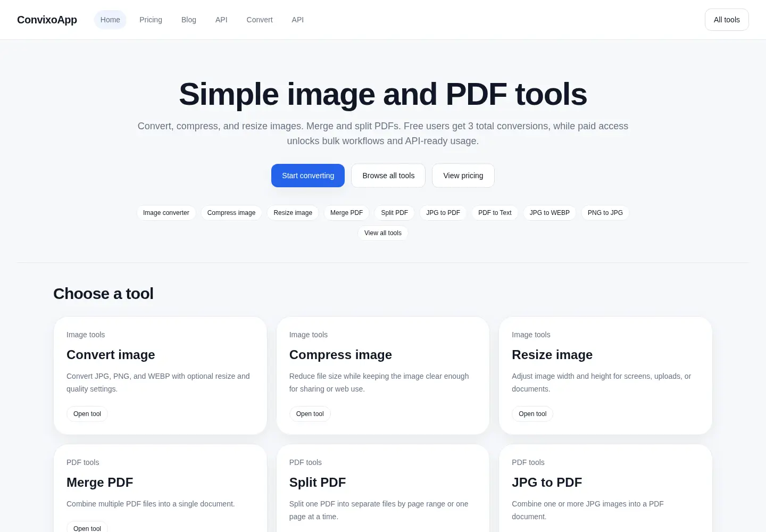
Task: Open tool on Compress image card
Action: pos(310,414)
